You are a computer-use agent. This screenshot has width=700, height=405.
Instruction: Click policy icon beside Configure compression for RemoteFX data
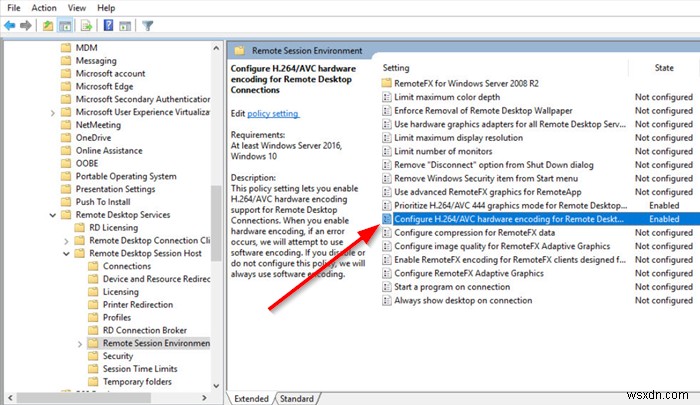[387, 232]
